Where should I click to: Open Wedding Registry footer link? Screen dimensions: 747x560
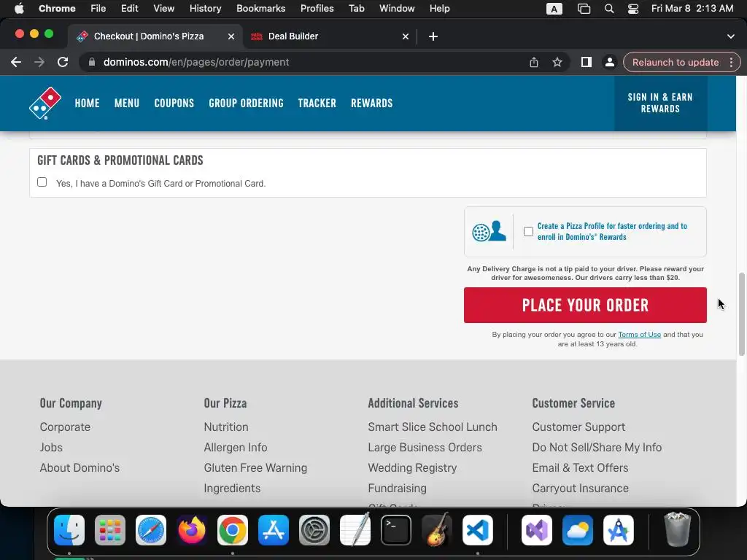412,468
